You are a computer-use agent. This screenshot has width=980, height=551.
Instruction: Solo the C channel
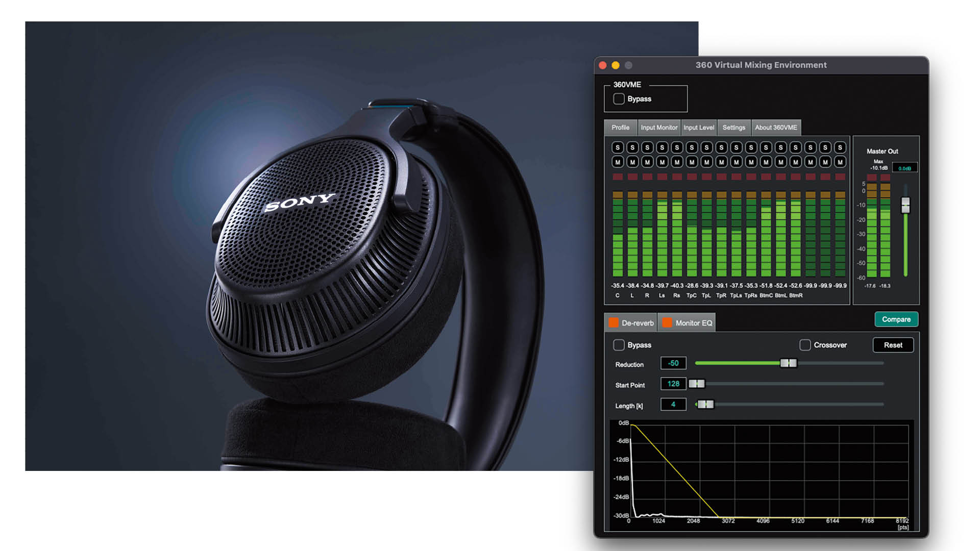pos(618,147)
